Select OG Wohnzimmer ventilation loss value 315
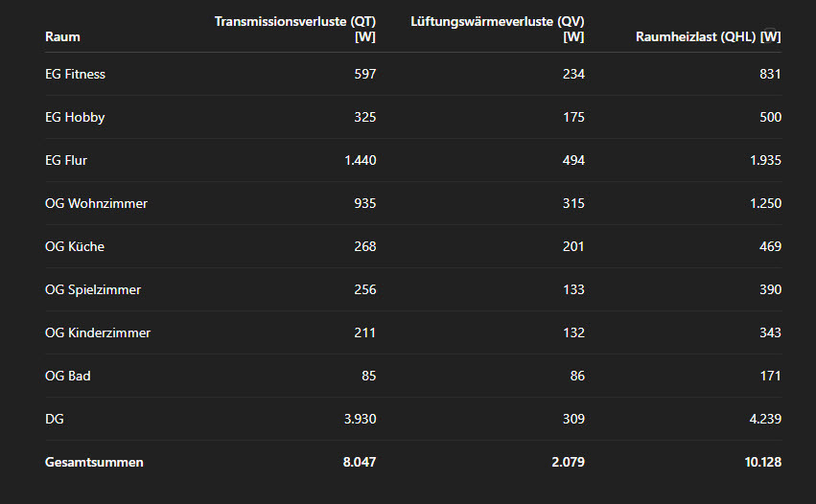 (573, 203)
